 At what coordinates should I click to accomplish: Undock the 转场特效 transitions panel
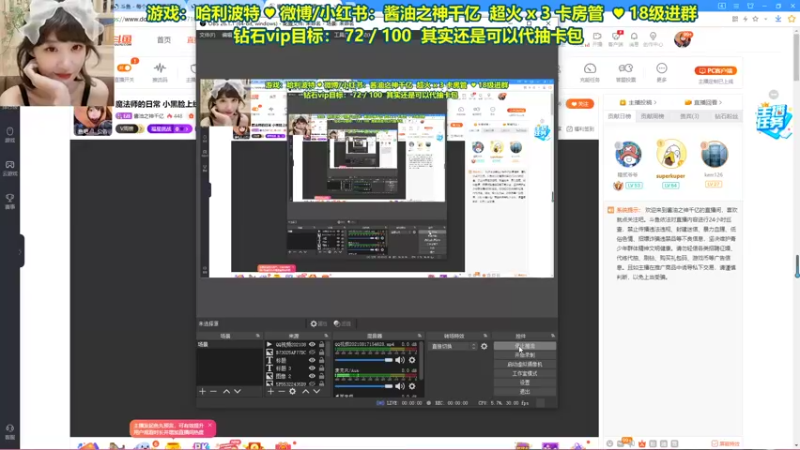click(x=485, y=336)
